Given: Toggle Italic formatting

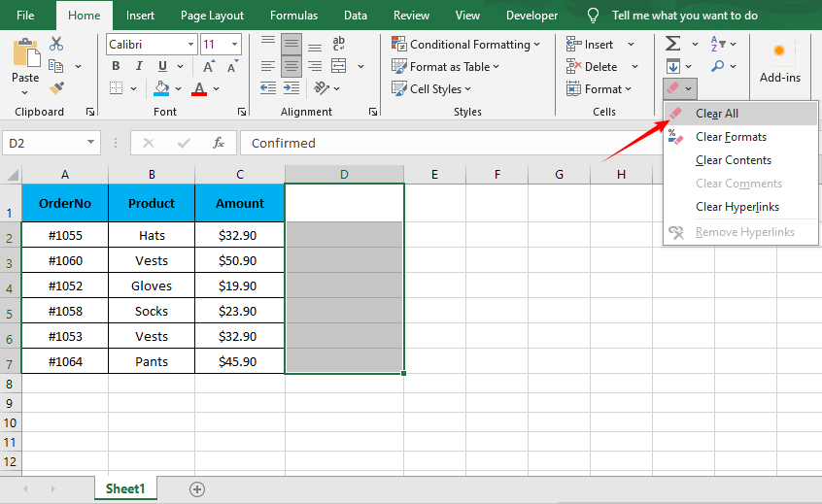Looking at the screenshot, I should (x=139, y=66).
